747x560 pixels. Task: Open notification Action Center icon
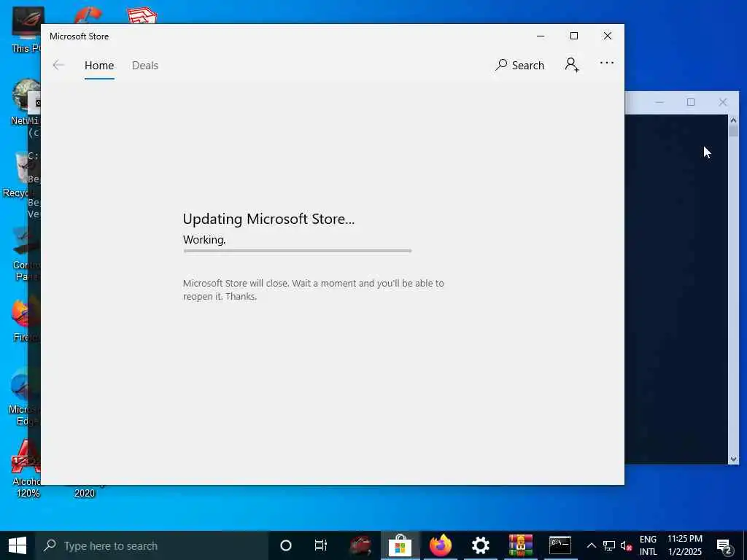(724, 546)
